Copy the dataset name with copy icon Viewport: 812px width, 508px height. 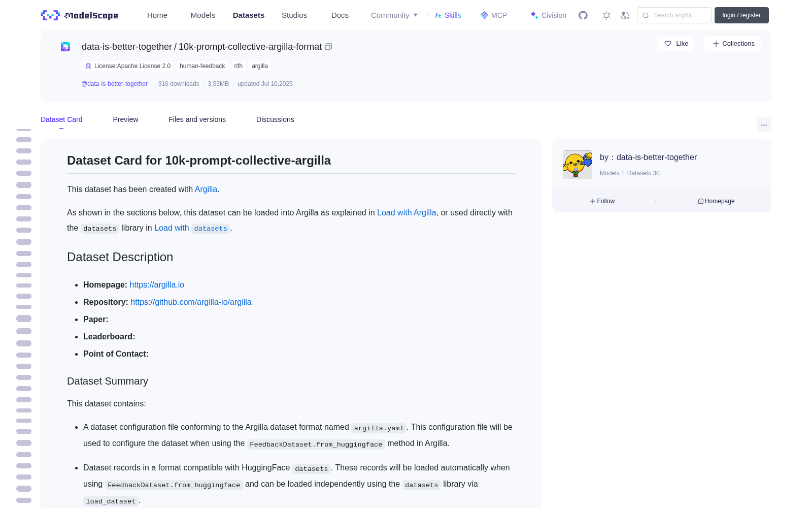point(328,47)
